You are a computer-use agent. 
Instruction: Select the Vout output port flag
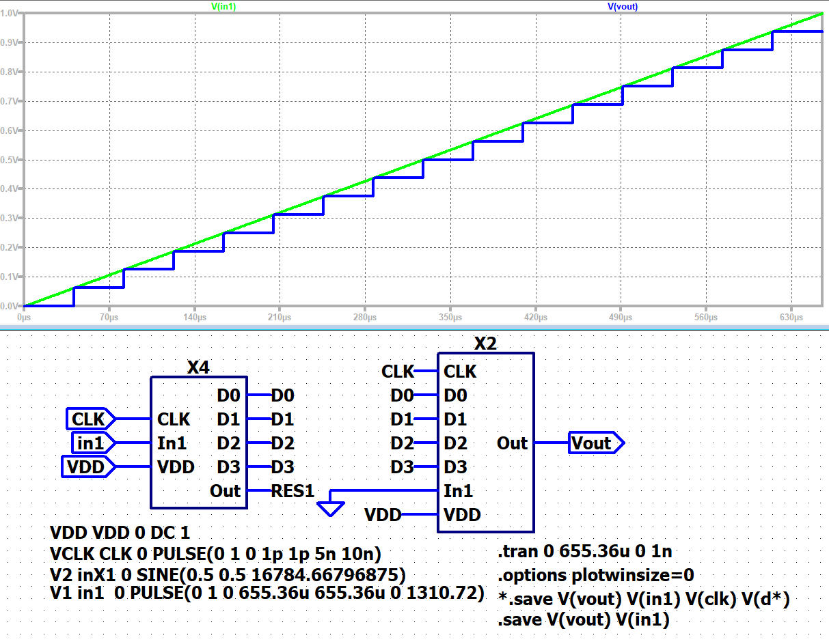(x=595, y=443)
